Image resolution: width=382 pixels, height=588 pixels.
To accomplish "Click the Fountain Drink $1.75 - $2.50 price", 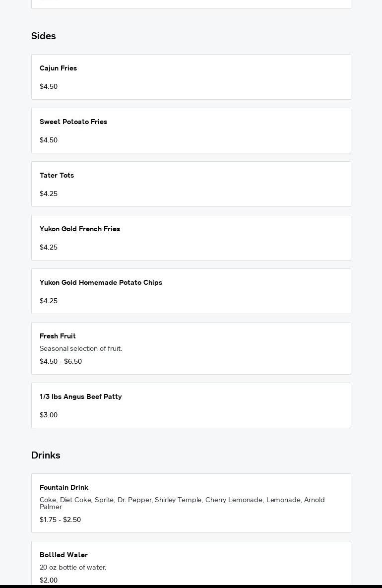I will pos(60,520).
